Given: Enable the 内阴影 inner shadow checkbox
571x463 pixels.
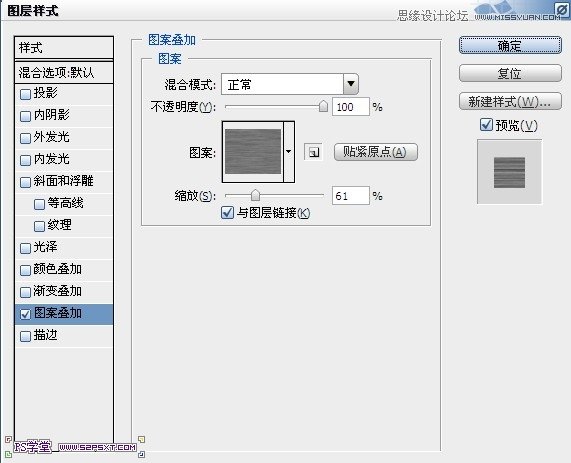Looking at the screenshot, I should click(25, 116).
